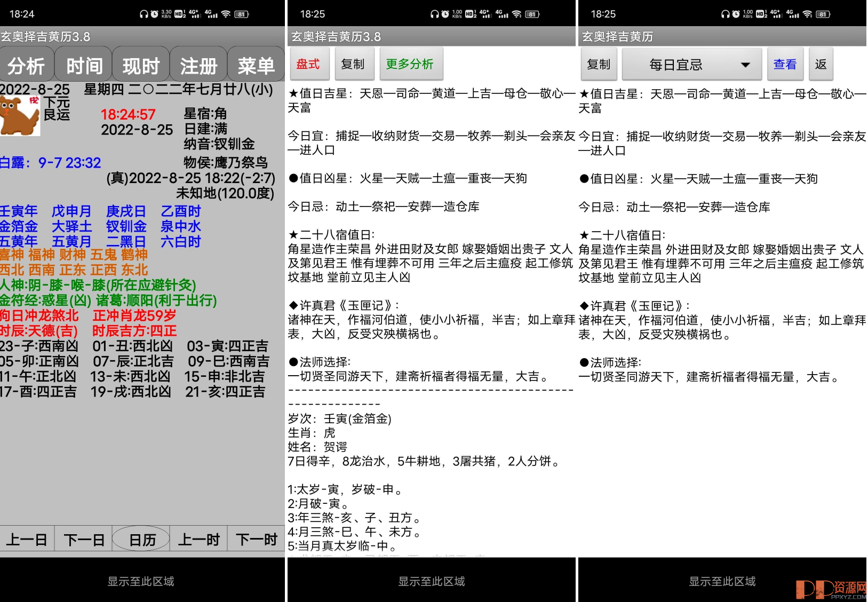Click the dog zodiac image icon
The image size is (868, 602).
click(x=20, y=116)
